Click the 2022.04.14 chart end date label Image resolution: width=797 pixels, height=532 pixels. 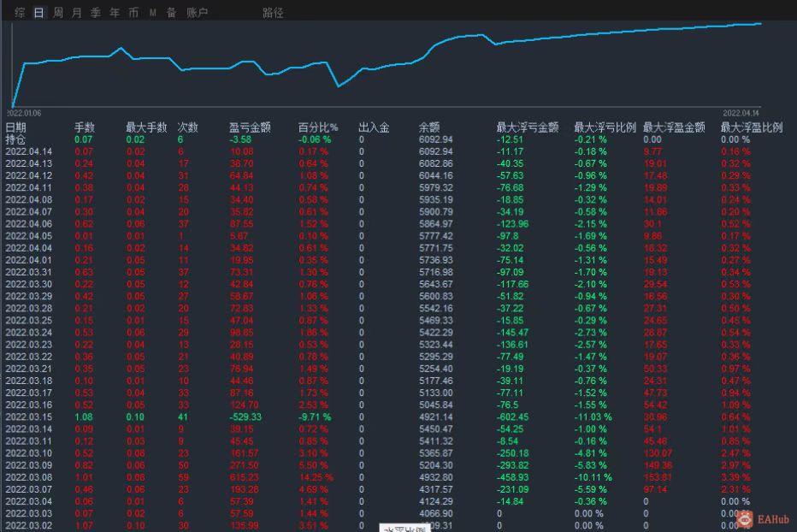(x=741, y=113)
